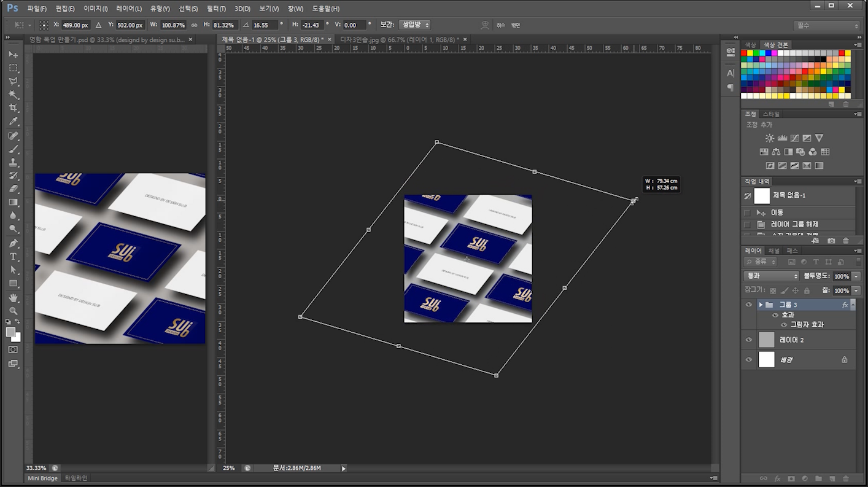Open the 칠 fill dropdown arrow
Image resolution: width=868 pixels, height=487 pixels.
[856, 290]
